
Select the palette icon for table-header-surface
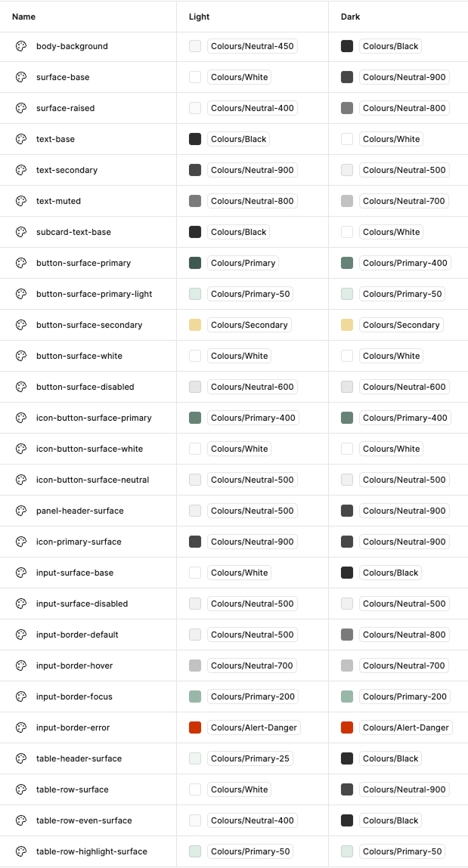click(20, 758)
